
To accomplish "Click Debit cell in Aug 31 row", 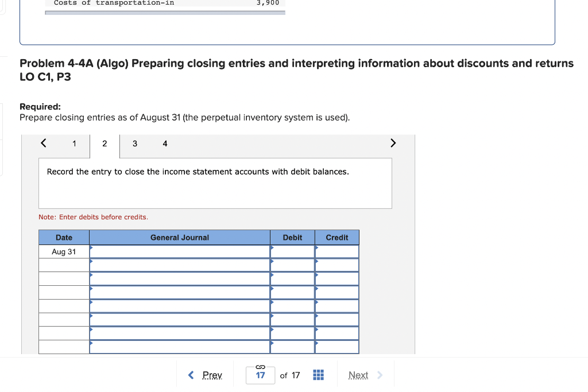I will pos(292,252).
